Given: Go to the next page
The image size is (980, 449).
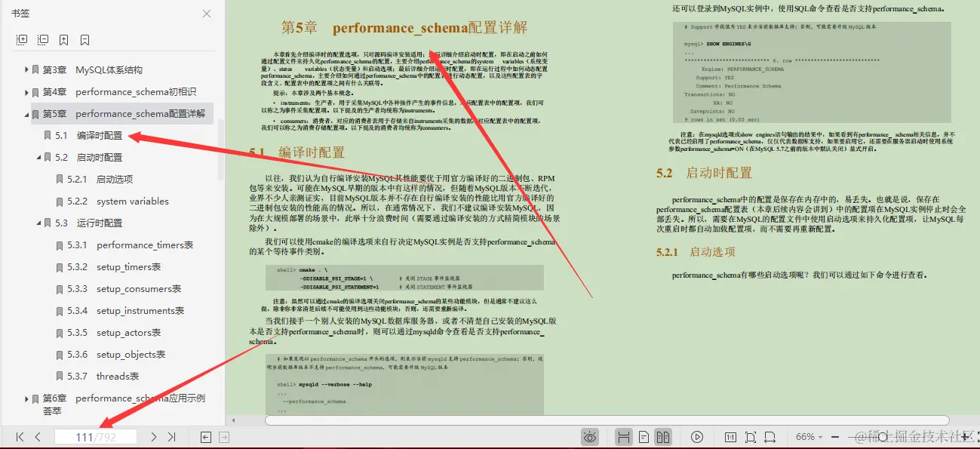Looking at the screenshot, I should [x=154, y=437].
